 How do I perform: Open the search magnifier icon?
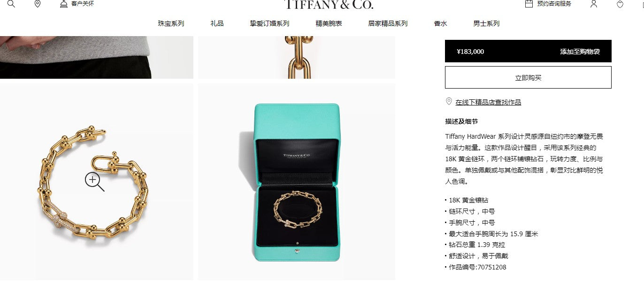click(11, 4)
